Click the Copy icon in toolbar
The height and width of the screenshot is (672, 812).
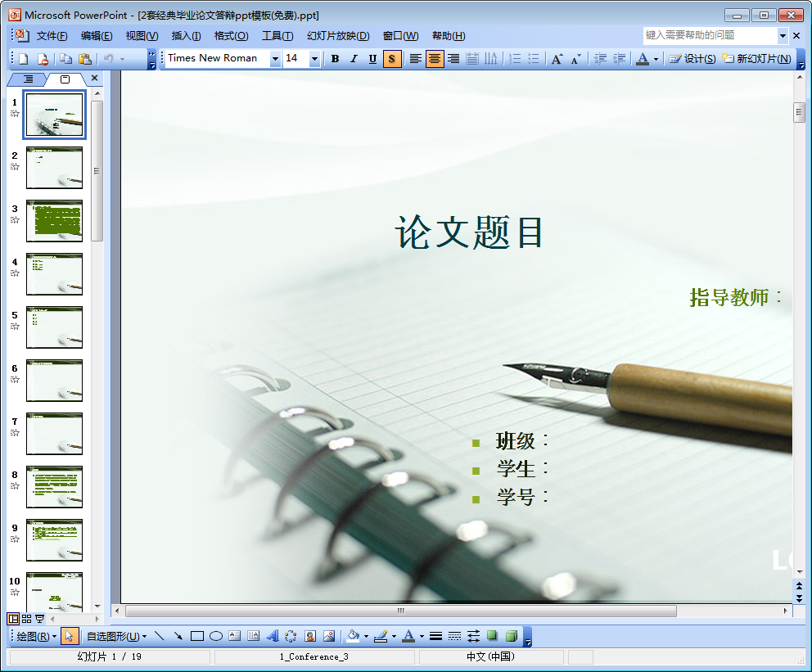[x=65, y=58]
